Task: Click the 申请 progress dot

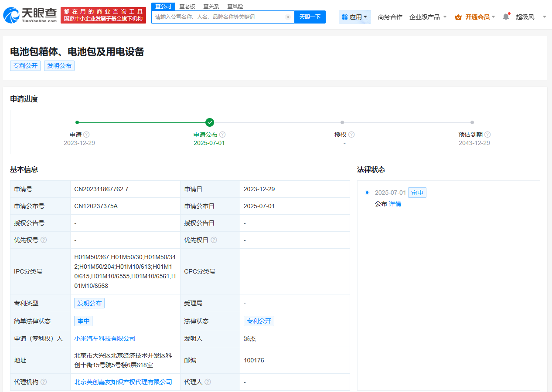Action: [x=77, y=122]
